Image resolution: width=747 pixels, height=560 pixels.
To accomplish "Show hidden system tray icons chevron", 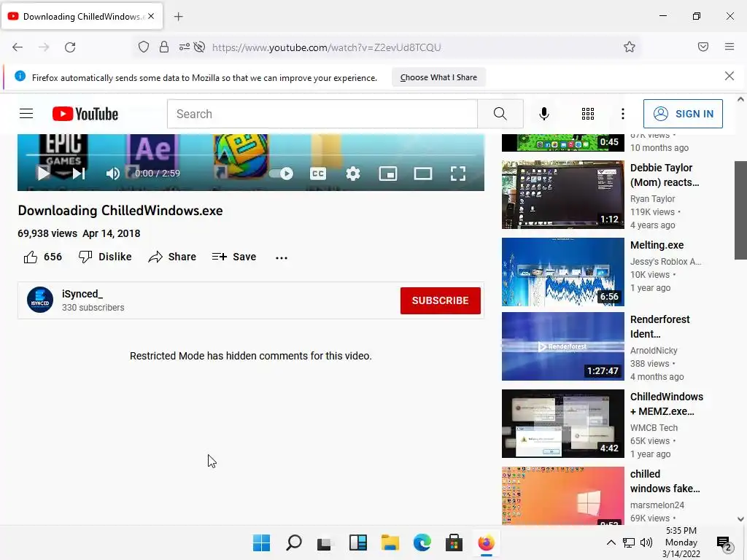I will (x=611, y=542).
